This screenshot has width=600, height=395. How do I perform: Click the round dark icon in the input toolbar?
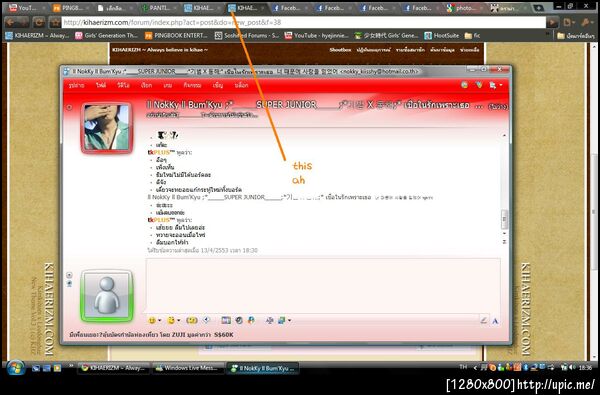239,320
